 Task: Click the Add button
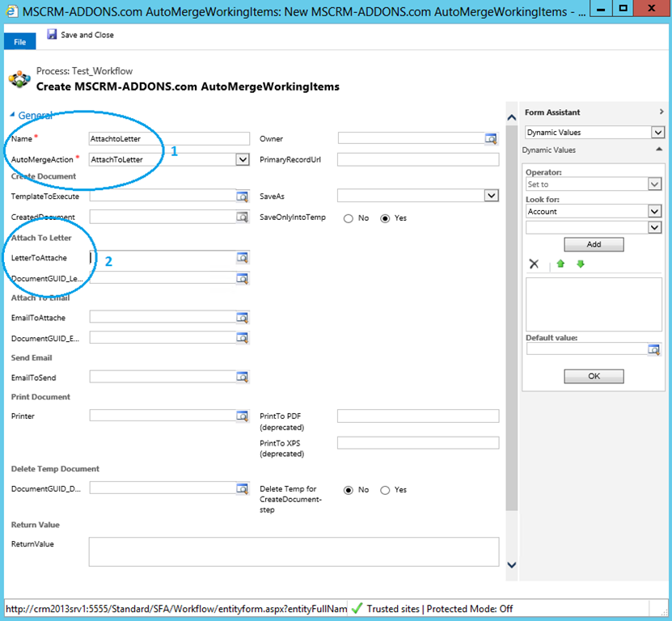594,244
